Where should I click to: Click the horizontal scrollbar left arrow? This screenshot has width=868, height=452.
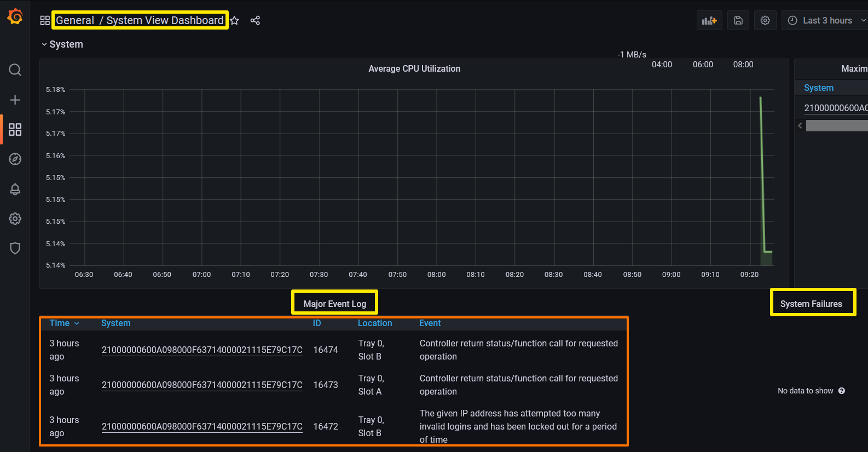800,126
